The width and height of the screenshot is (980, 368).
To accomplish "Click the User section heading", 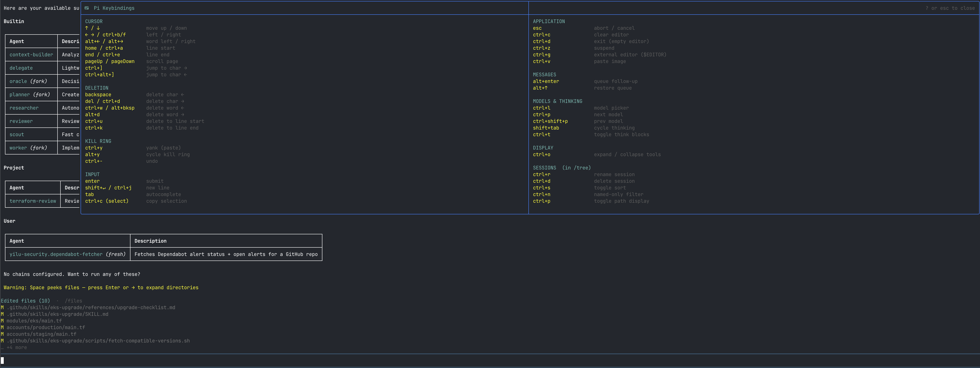I will pyautogui.click(x=10, y=221).
